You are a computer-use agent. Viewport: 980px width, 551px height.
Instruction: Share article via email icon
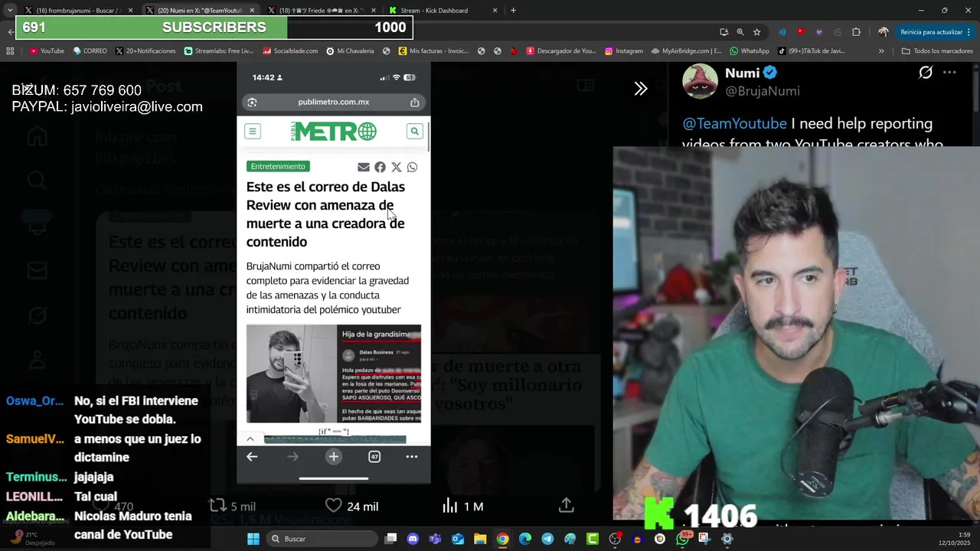pos(364,167)
